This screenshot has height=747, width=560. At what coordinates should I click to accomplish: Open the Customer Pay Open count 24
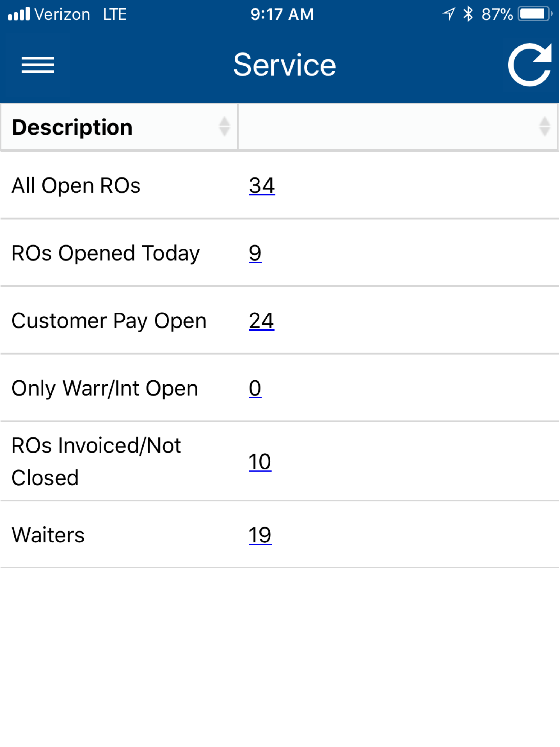coord(261,321)
